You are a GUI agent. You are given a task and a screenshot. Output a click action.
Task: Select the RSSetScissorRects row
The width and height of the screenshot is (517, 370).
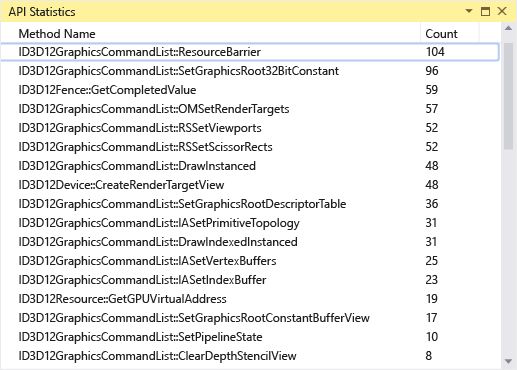250,147
